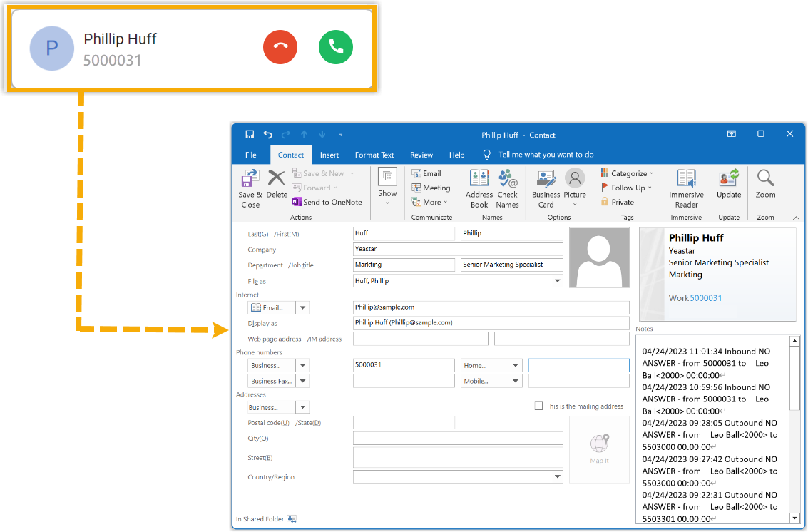808x532 pixels.
Task: Open the Business address type dropdown arrow
Action: pyautogui.click(x=302, y=407)
